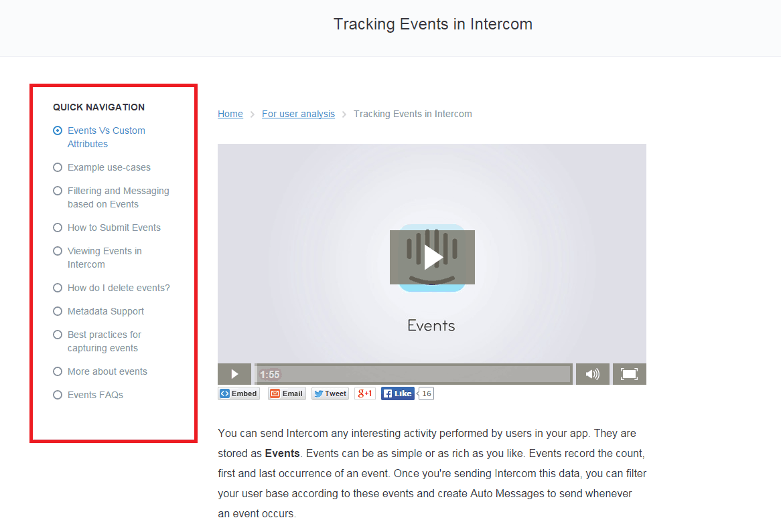This screenshot has height=532, width=781.
Task: Mute the video using the speaker icon
Action: click(592, 374)
